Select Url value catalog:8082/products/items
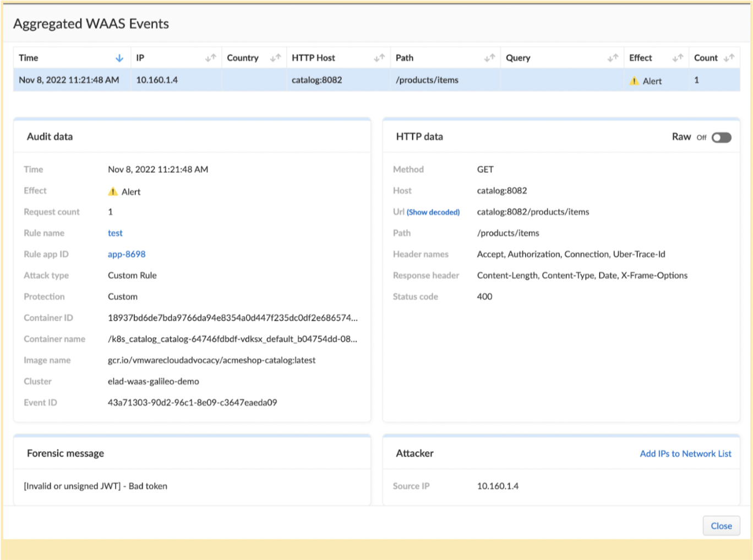 pyautogui.click(x=533, y=212)
